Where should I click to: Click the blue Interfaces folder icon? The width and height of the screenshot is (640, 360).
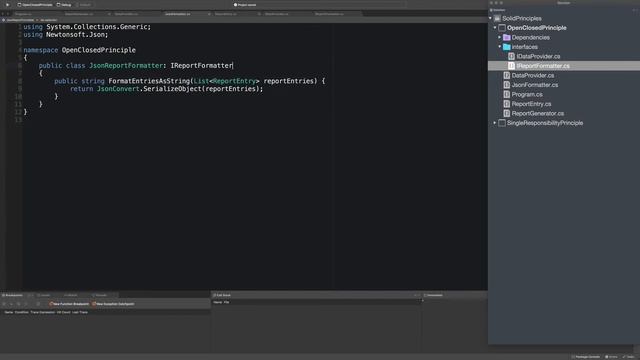tap(507, 47)
